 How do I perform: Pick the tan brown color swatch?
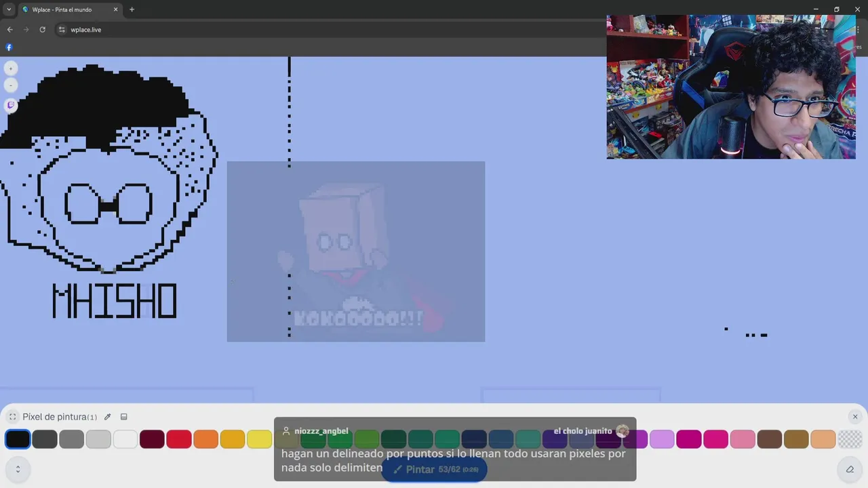click(x=796, y=439)
